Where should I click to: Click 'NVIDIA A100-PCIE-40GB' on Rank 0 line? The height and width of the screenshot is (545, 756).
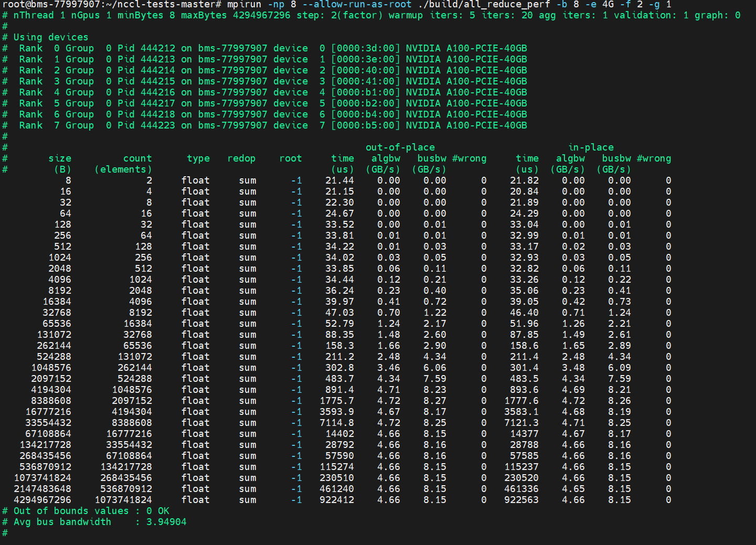[x=466, y=48]
